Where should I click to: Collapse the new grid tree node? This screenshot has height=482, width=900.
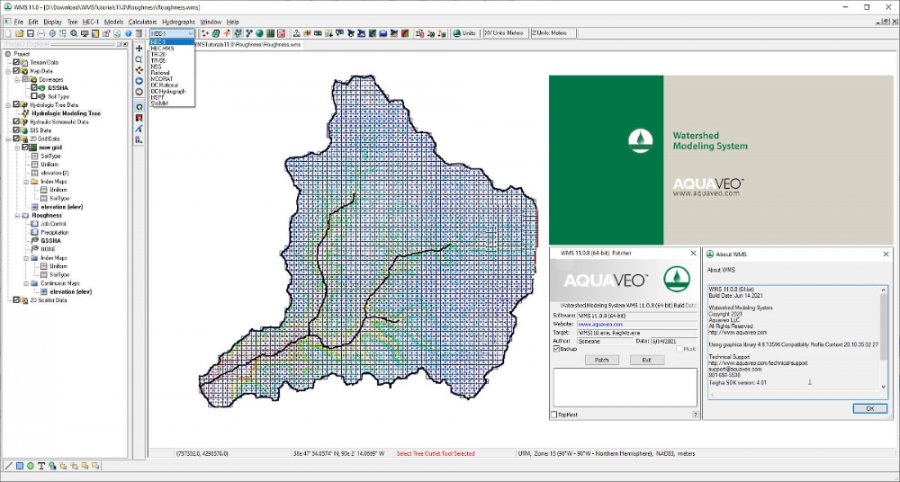pyautogui.click(x=17, y=147)
